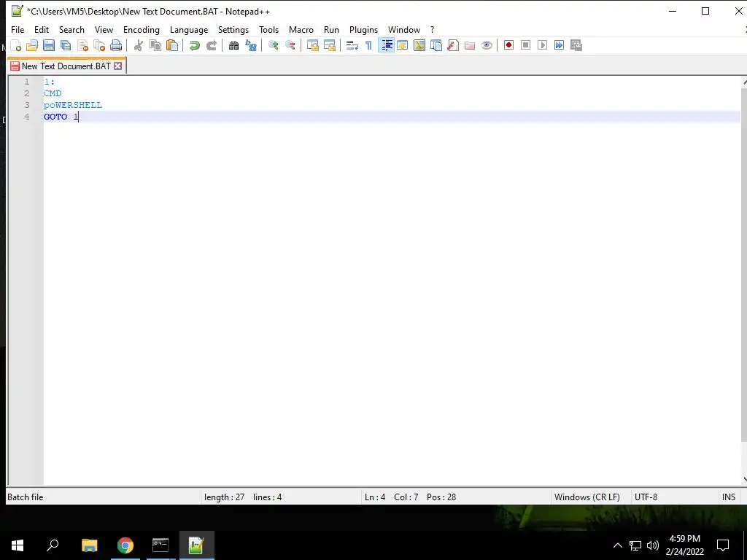The height and width of the screenshot is (560, 747).
Task: Toggle synchronize horizontal scrolling icon
Action: (329, 45)
